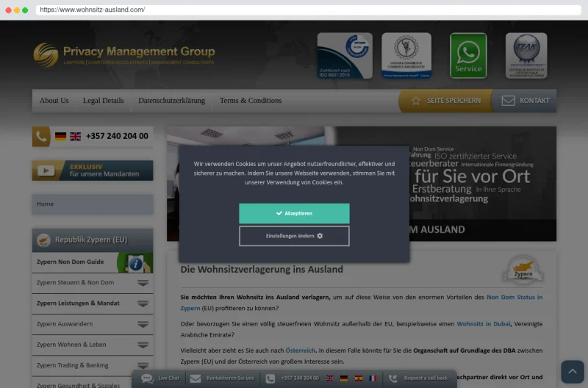
Task: Click the Republik Zypern (EU) section header
Action: (x=93, y=240)
